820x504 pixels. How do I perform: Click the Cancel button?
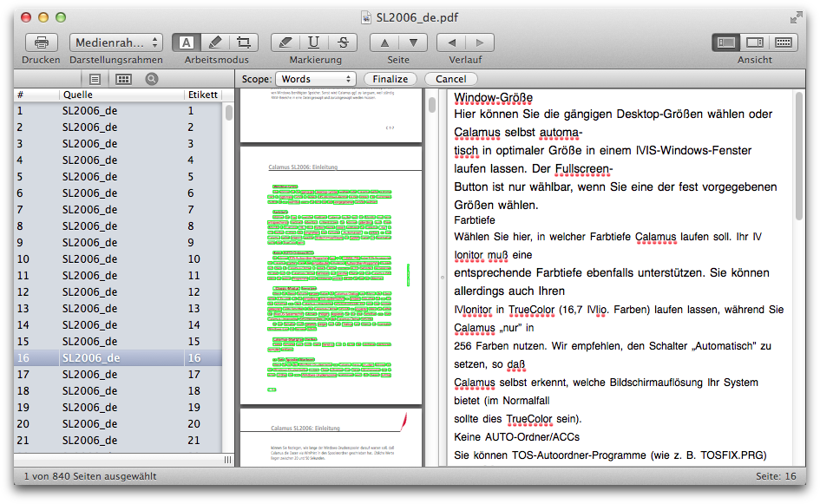pyautogui.click(x=451, y=79)
